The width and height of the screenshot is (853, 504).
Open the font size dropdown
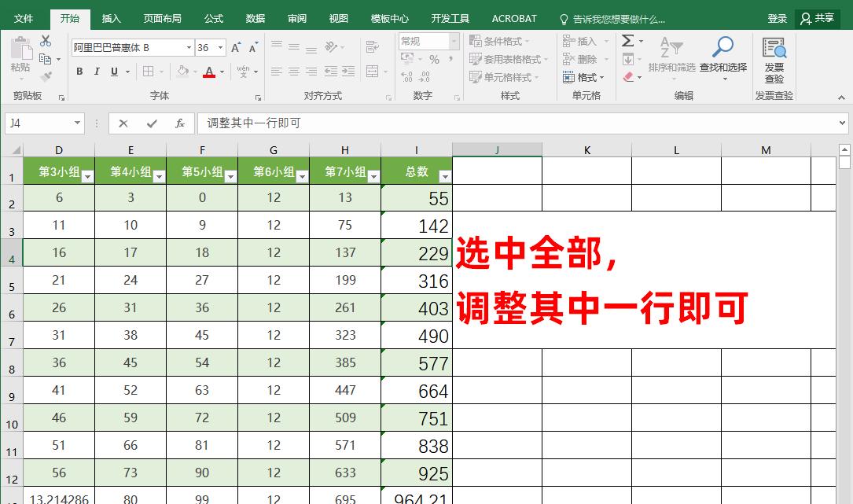(220, 48)
